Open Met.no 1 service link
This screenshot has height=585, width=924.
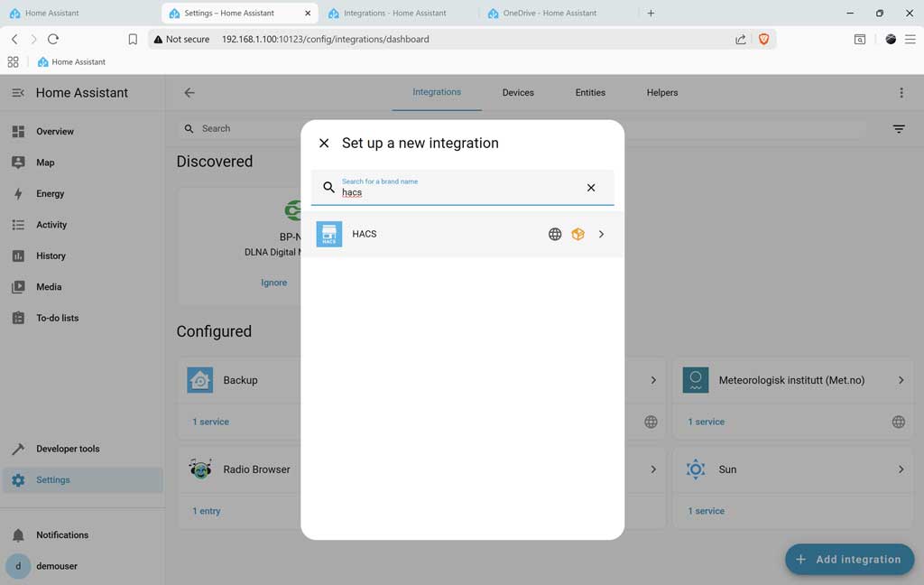706,422
